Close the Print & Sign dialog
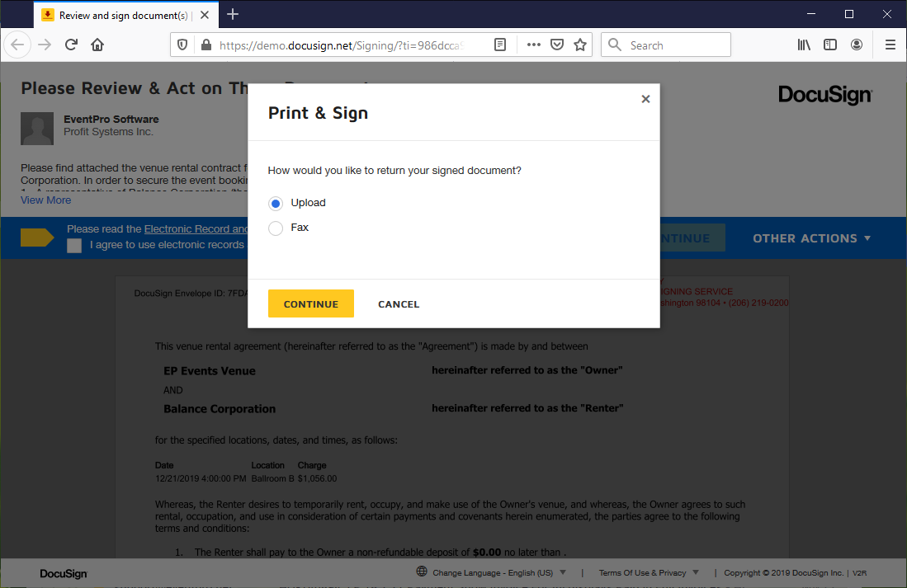 pyautogui.click(x=645, y=99)
